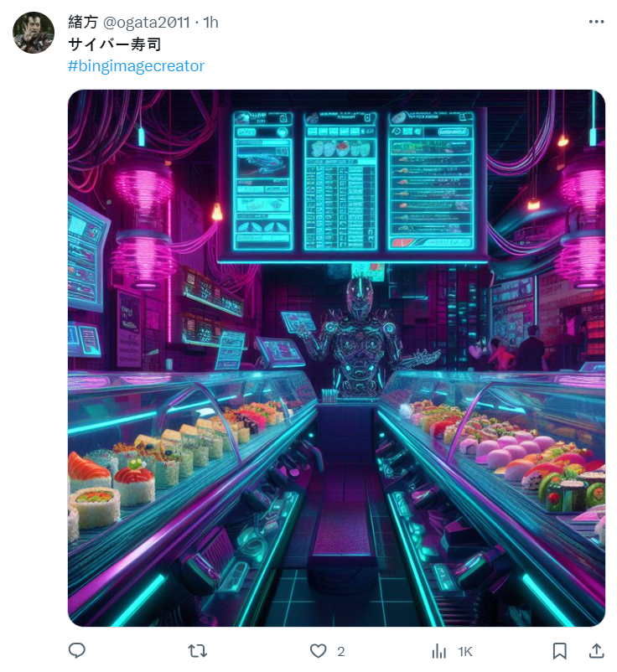Visit the @ogata2011 handle link
The width and height of the screenshot is (617, 672).
click(x=146, y=23)
